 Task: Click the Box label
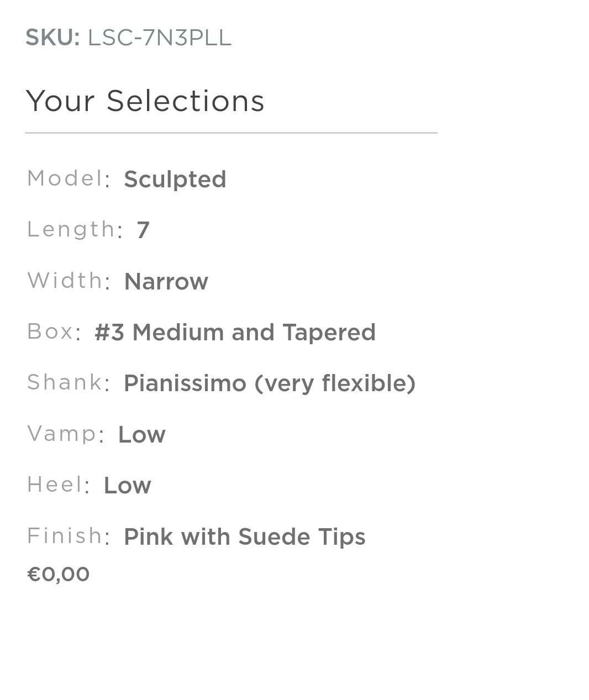50,331
